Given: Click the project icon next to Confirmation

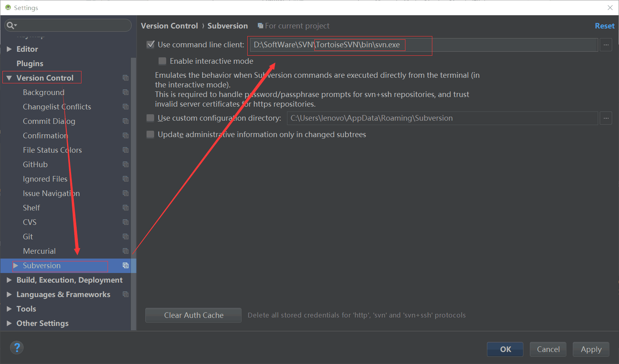Looking at the screenshot, I should pyautogui.click(x=126, y=135).
